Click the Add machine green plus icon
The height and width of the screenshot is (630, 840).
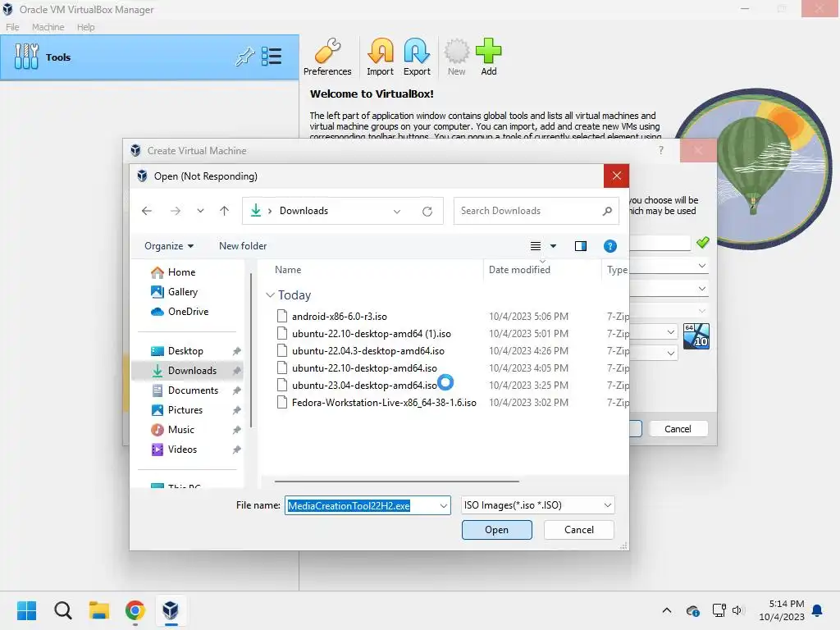(489, 57)
